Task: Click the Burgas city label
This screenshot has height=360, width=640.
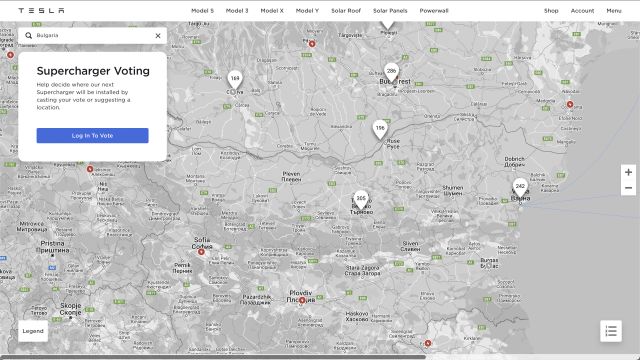Action: (x=489, y=263)
